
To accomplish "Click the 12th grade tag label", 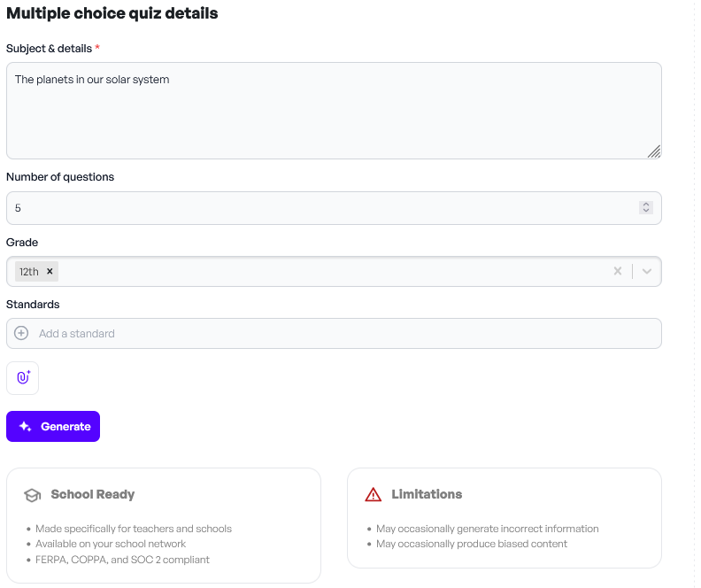I will click(x=29, y=272).
